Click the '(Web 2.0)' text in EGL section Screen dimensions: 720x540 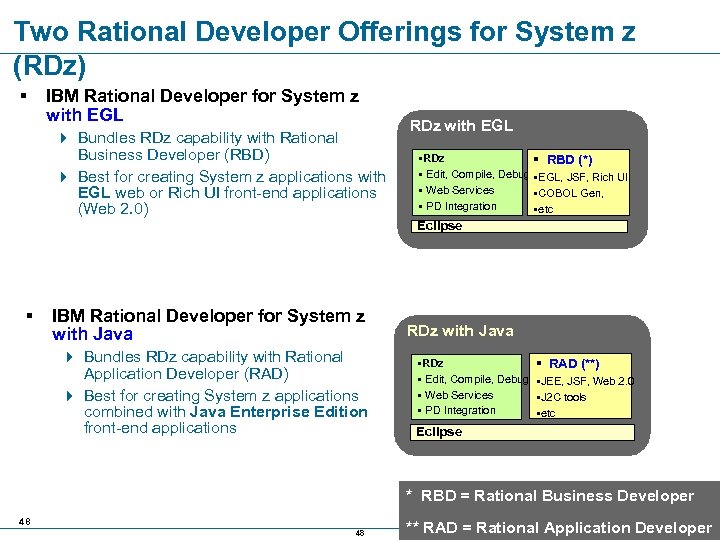tap(113, 209)
